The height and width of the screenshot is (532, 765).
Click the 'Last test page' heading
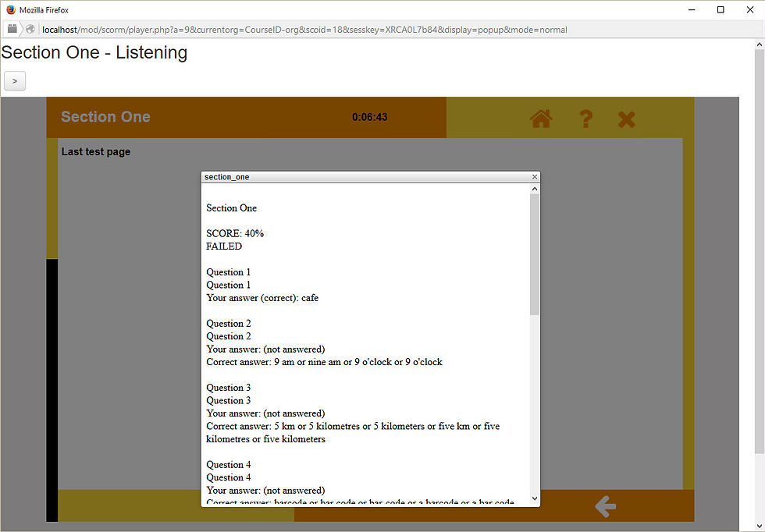tap(95, 151)
